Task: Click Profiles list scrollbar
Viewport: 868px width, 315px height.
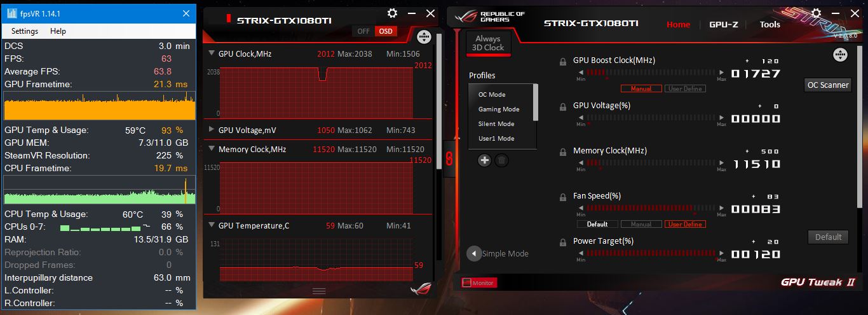Action: (535, 102)
